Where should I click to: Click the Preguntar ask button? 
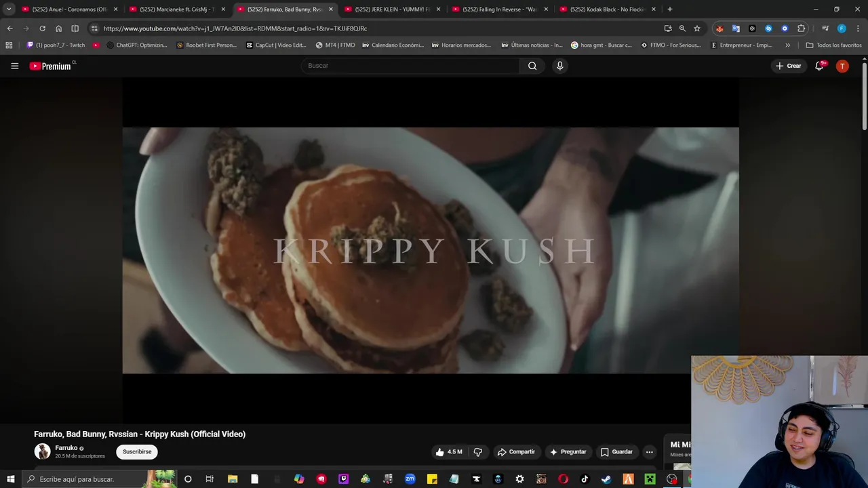tap(568, 452)
